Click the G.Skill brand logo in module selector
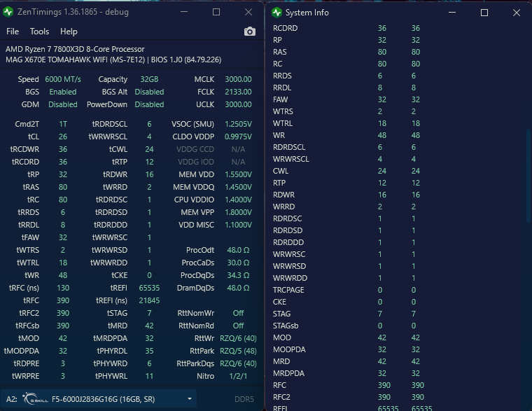This screenshot has width=532, height=411. pyautogui.click(x=36, y=398)
